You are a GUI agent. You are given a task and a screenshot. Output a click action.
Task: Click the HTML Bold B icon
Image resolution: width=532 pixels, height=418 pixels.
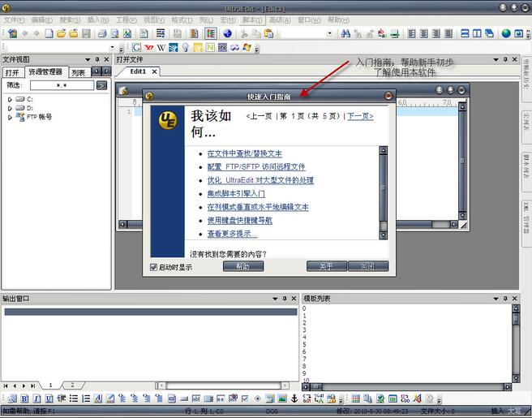pyautogui.click(x=24, y=399)
